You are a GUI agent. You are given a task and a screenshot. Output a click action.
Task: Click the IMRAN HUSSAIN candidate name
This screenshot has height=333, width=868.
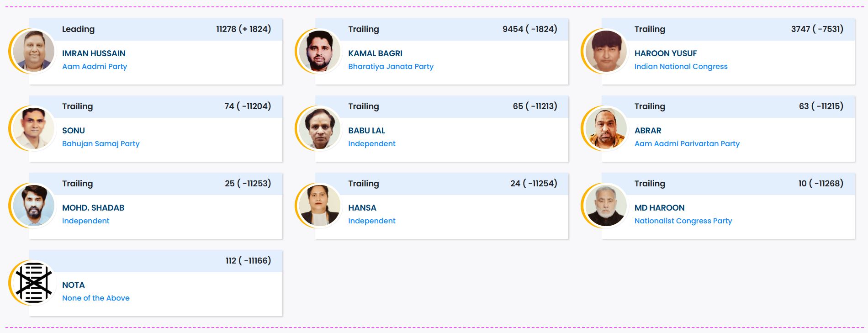94,53
